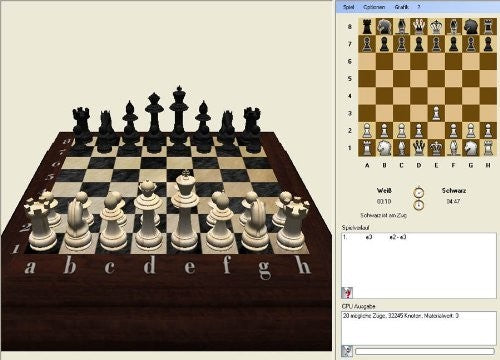Open the ? help menu
Screen dimensions: 500x360
[x=419, y=7]
